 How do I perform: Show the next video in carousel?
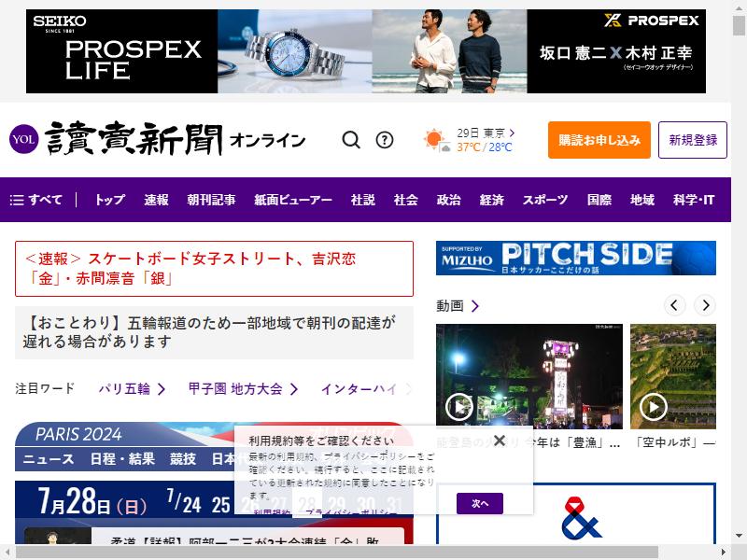706,305
